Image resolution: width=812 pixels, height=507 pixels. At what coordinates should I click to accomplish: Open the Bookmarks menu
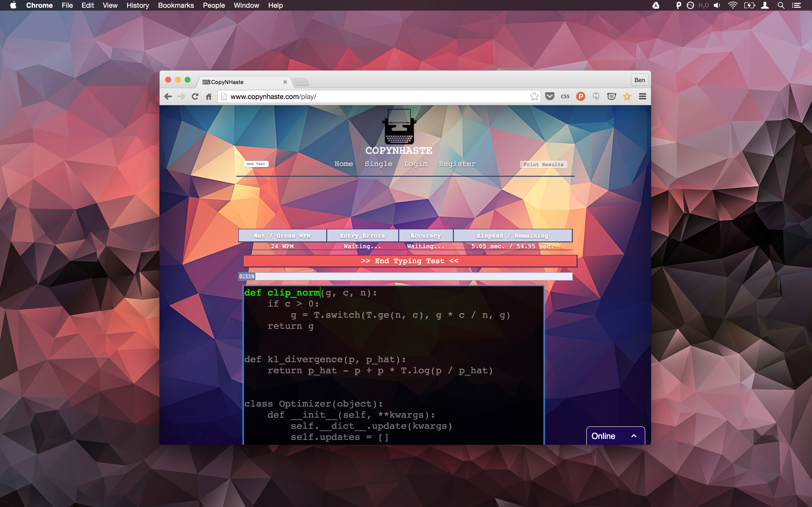click(x=176, y=5)
